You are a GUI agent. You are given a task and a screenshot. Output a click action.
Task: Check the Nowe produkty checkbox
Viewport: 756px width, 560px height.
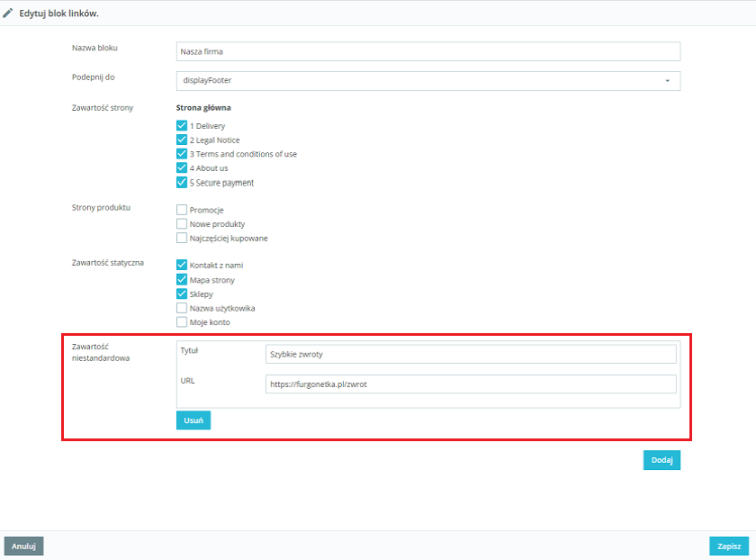pyautogui.click(x=182, y=224)
